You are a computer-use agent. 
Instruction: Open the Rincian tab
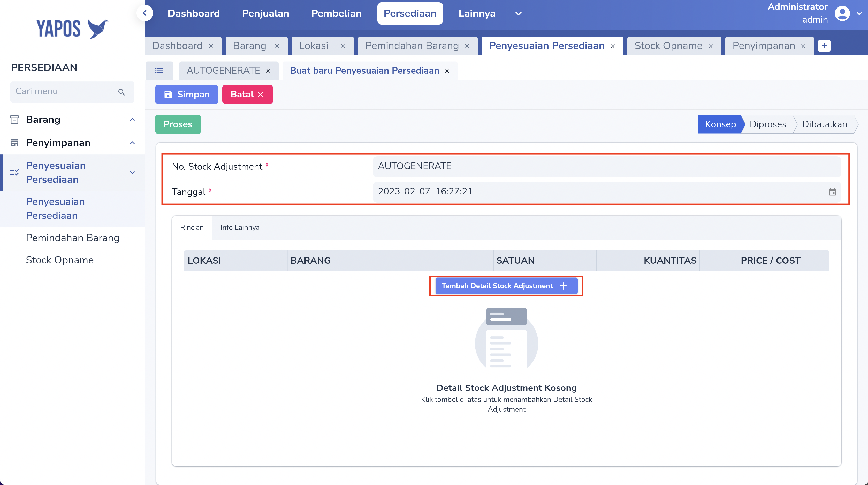(x=192, y=228)
